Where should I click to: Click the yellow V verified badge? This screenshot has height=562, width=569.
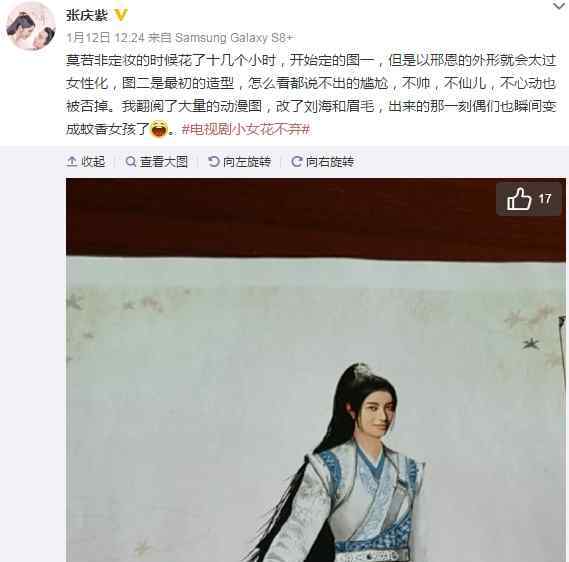click(120, 15)
